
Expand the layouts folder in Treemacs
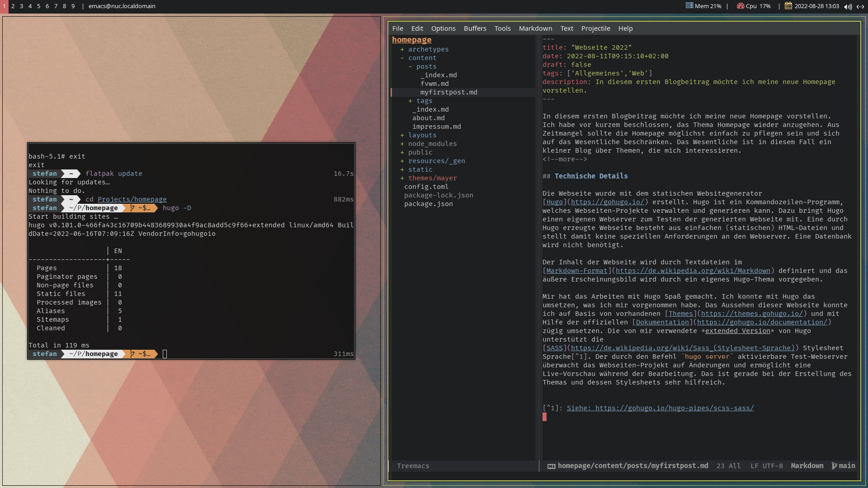point(402,135)
